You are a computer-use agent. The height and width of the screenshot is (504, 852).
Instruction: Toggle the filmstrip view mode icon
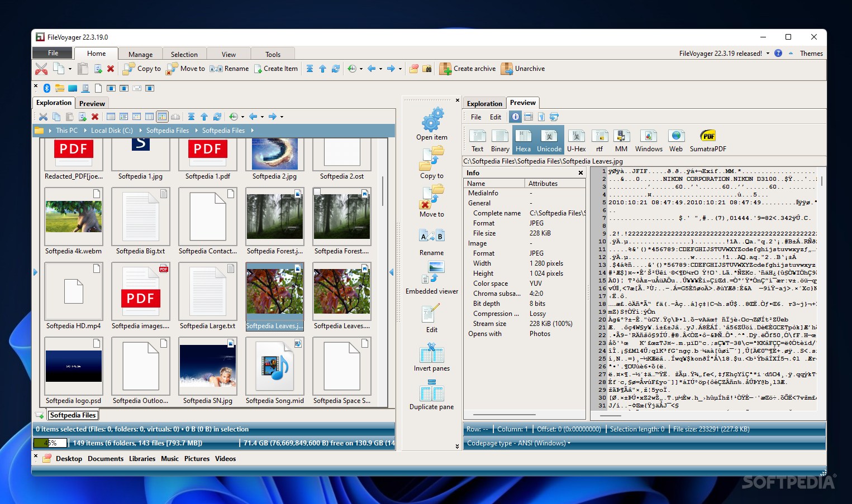[175, 117]
